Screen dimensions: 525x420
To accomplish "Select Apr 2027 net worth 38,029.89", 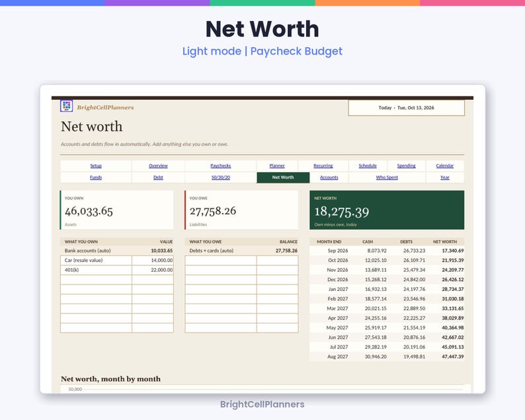I will pos(453,318).
